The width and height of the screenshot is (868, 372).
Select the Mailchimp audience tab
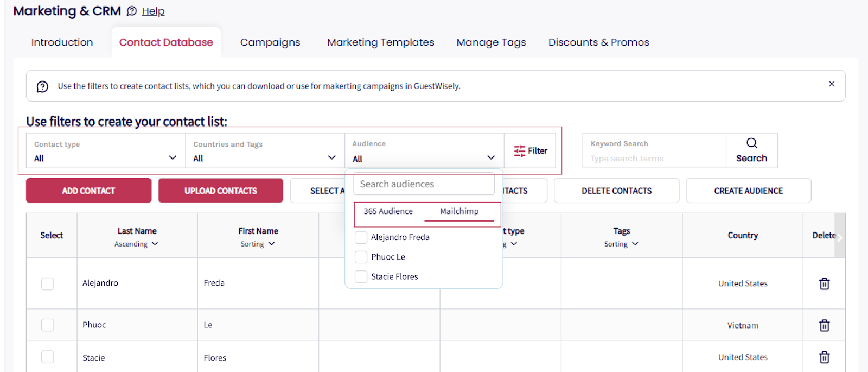point(459,211)
